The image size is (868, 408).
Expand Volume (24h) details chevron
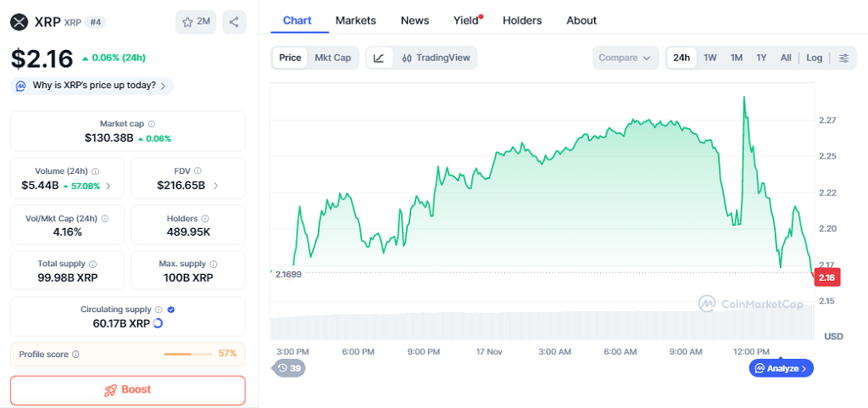(x=108, y=186)
